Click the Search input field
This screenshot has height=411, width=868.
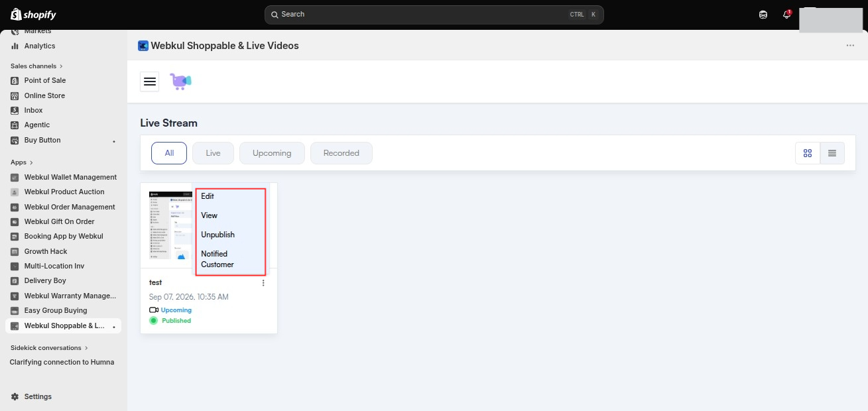(434, 15)
